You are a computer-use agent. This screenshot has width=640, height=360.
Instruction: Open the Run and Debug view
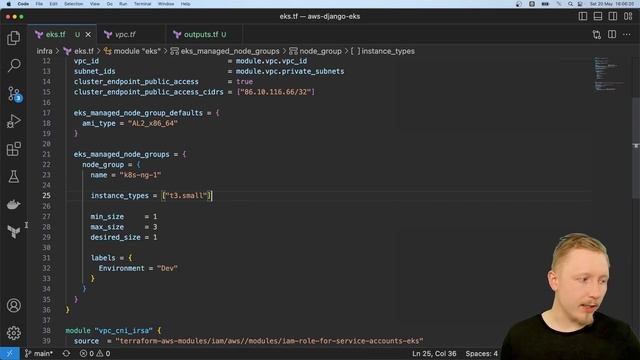coord(13,121)
